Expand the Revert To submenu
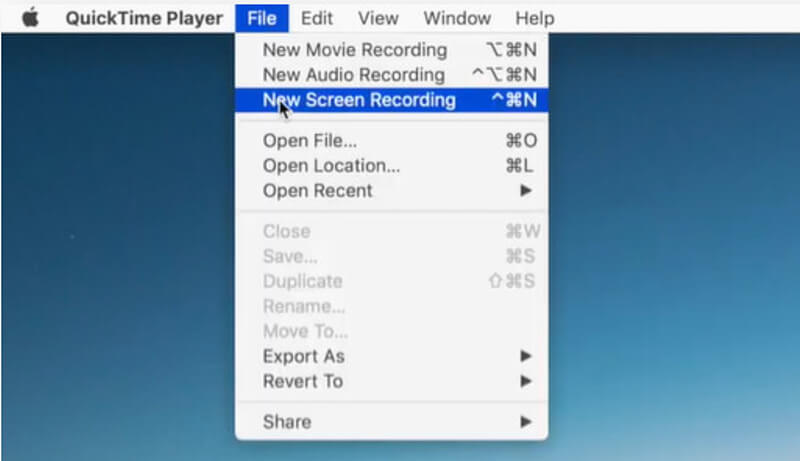The image size is (800, 461). coord(391,381)
